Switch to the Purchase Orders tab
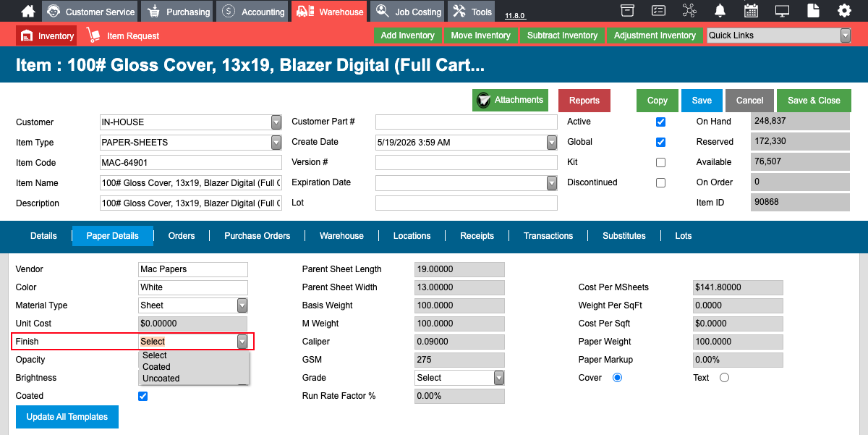 pos(257,236)
